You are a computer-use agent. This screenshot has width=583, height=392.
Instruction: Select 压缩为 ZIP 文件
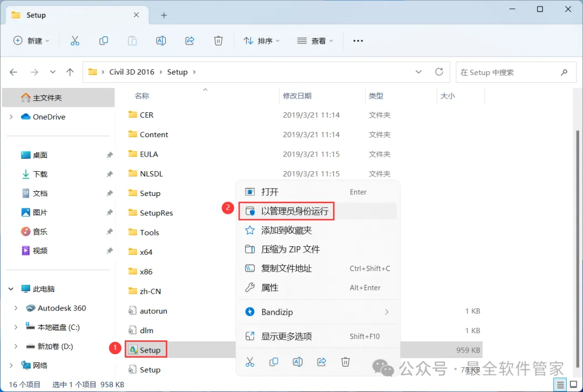[318, 249]
